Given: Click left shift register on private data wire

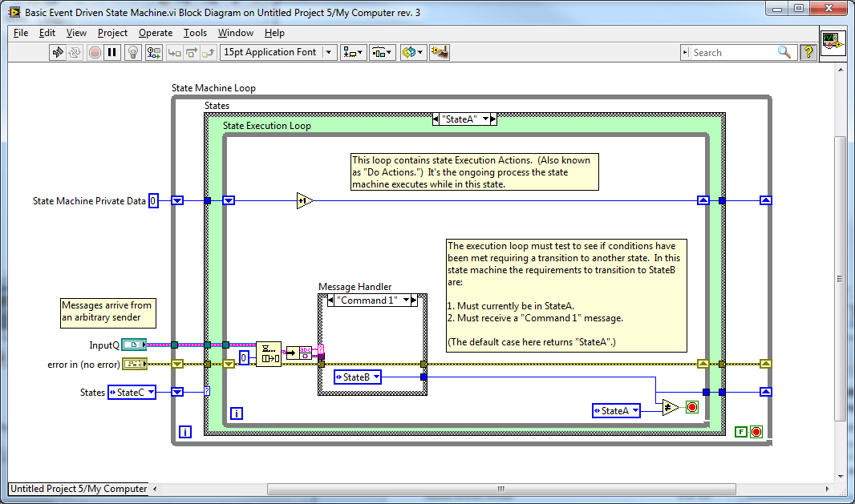Looking at the screenshot, I should click(177, 200).
